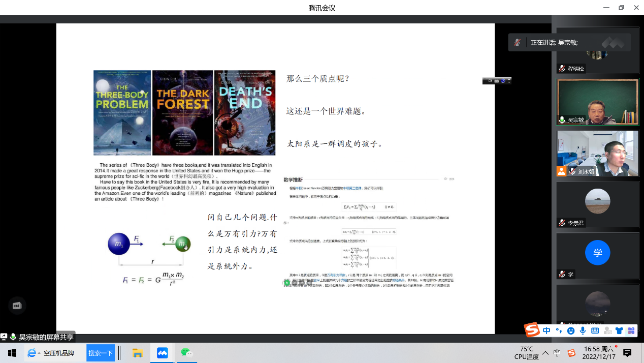Expand the browser dropdown beside the IE icon

click(x=40, y=353)
